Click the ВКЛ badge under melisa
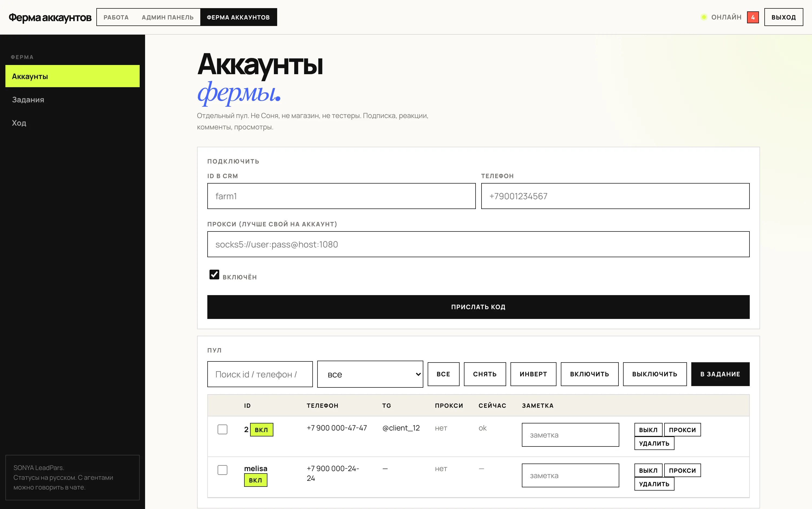 tap(256, 480)
